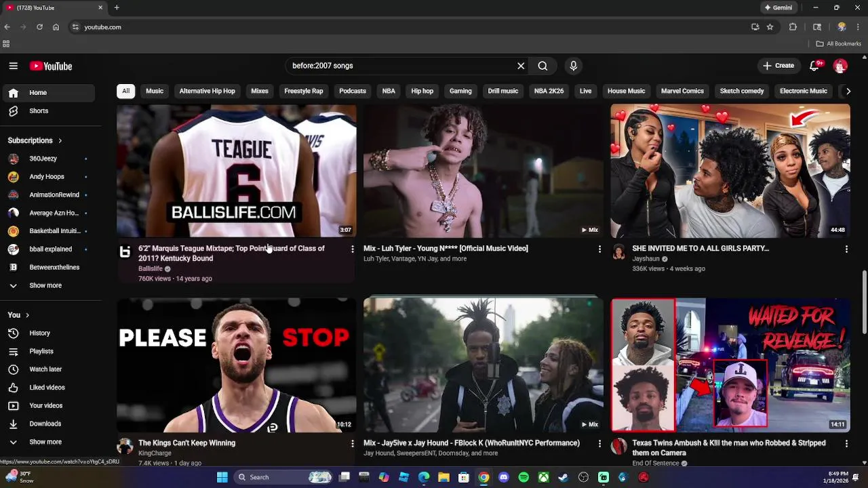
Task: Open the Gemini button in Chrome
Action: click(x=778, y=7)
